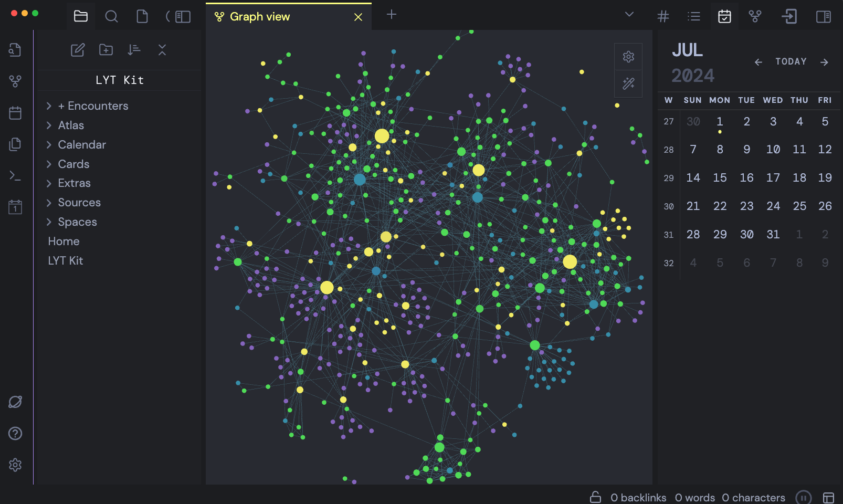Toggle the right sidebar panel icon
The width and height of the screenshot is (843, 504).
pos(824,17)
